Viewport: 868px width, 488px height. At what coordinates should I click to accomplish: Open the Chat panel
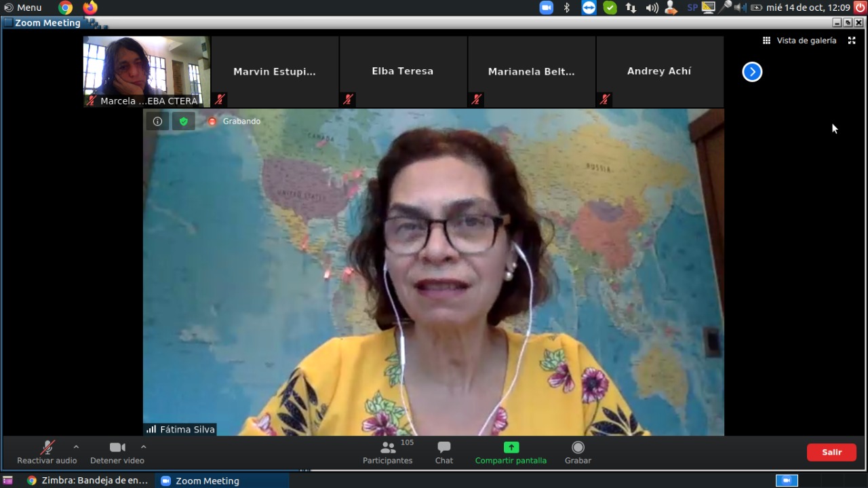coord(443,452)
